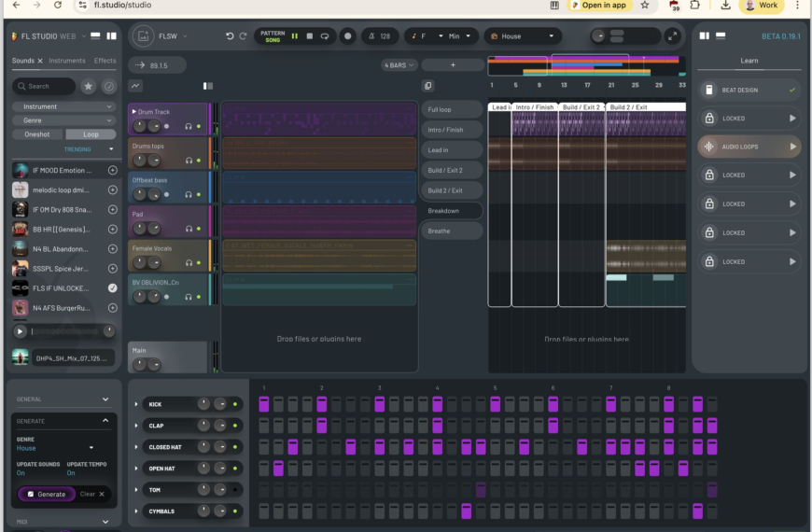This screenshot has width=812, height=532.
Task: Mute the CLAP channel with its green dot
Action: 235,426
